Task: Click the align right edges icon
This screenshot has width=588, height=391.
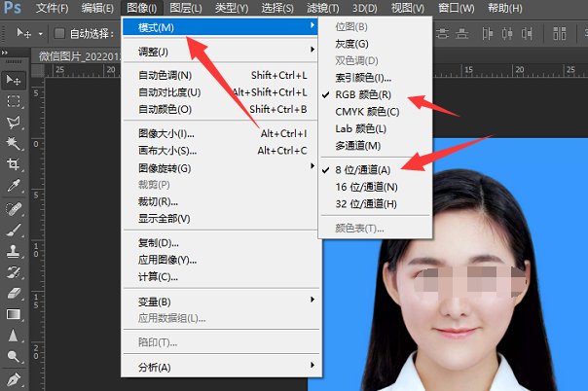Action: point(527,34)
